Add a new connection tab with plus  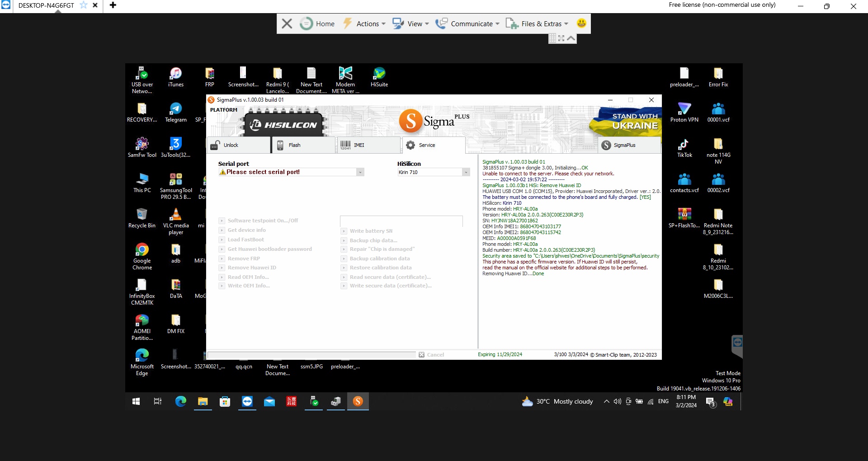coord(113,5)
